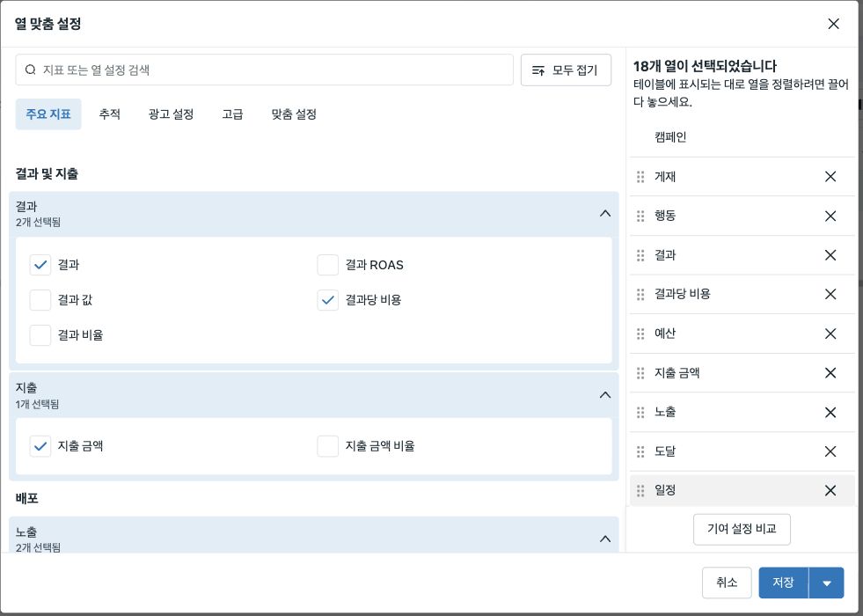Click the 취소 button

(727, 583)
